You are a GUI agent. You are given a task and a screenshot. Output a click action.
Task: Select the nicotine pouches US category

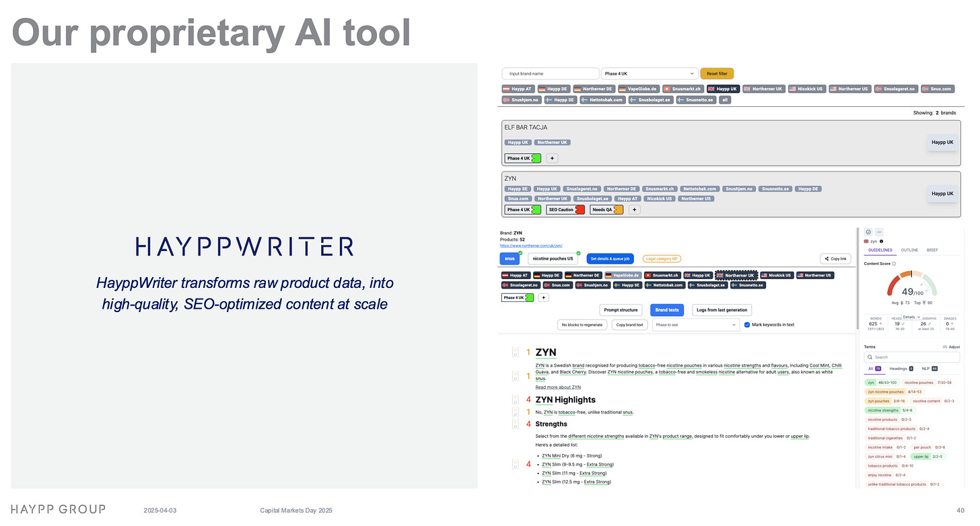[x=552, y=258]
